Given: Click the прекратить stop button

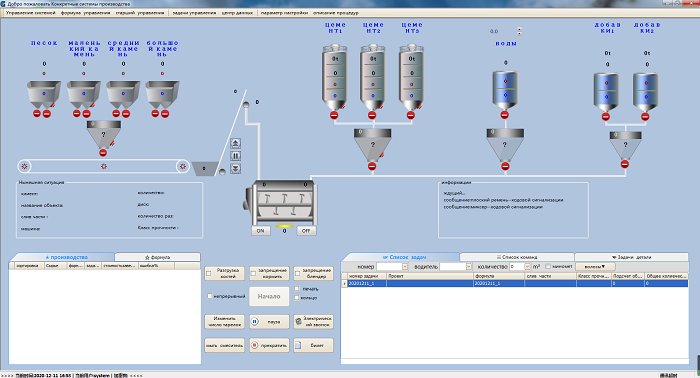Looking at the screenshot, I should 269,345.
